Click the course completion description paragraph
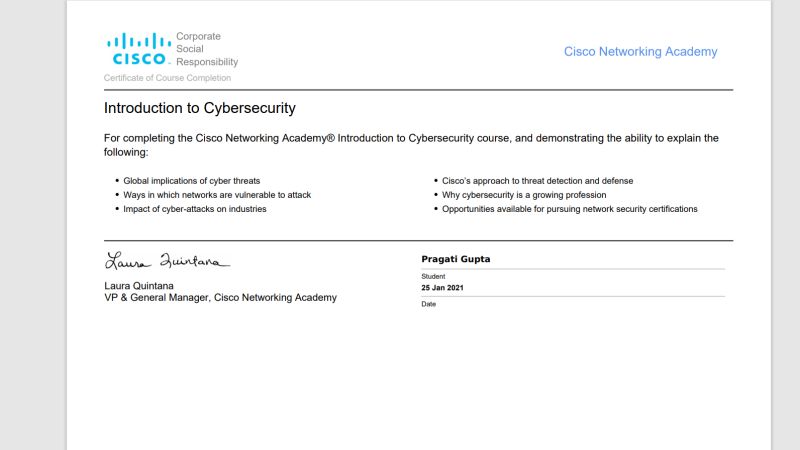 point(411,145)
